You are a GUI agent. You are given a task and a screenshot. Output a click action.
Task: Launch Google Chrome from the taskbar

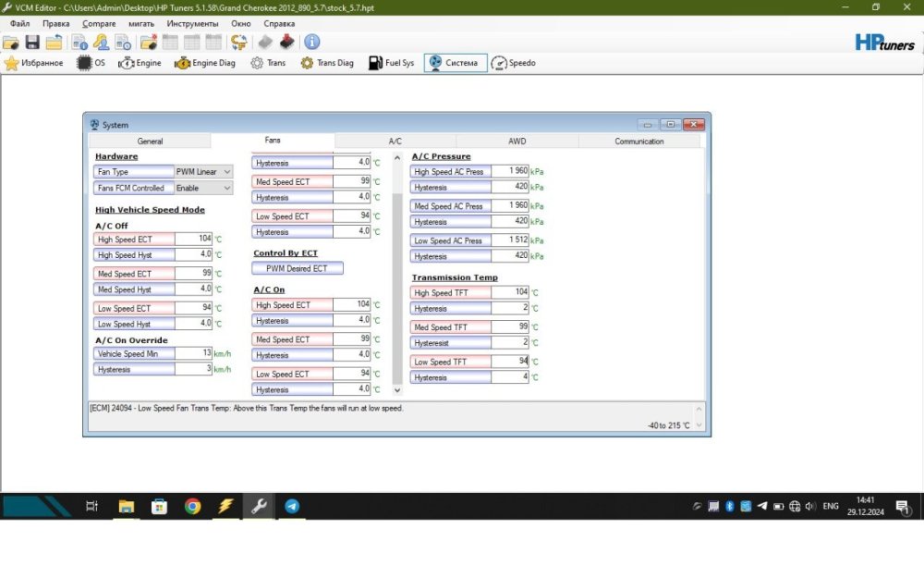point(192,506)
